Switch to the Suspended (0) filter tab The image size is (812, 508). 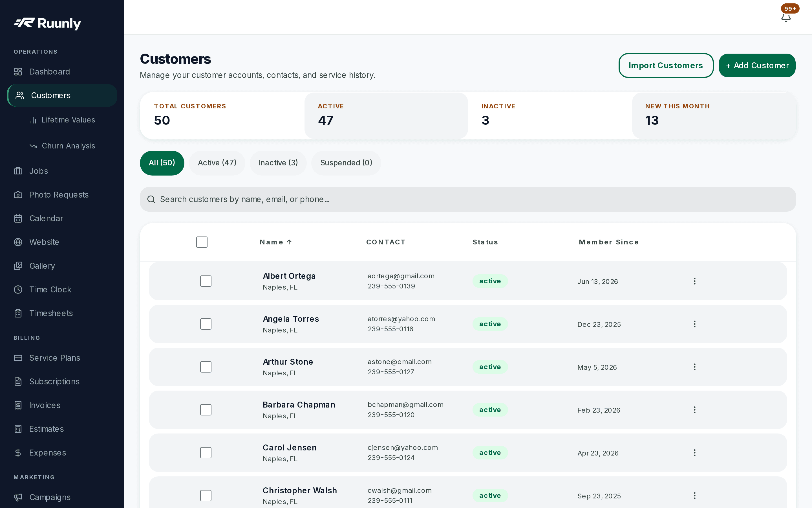coord(346,163)
